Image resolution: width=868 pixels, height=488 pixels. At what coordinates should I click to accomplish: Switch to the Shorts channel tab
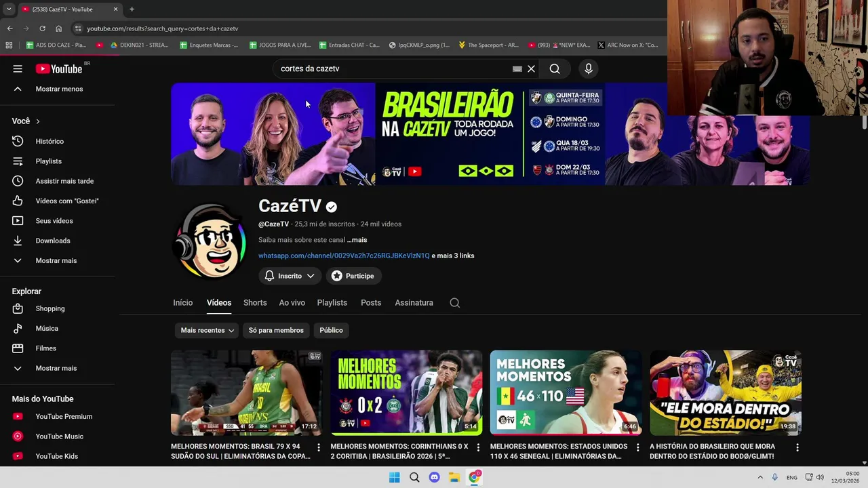pos(255,303)
